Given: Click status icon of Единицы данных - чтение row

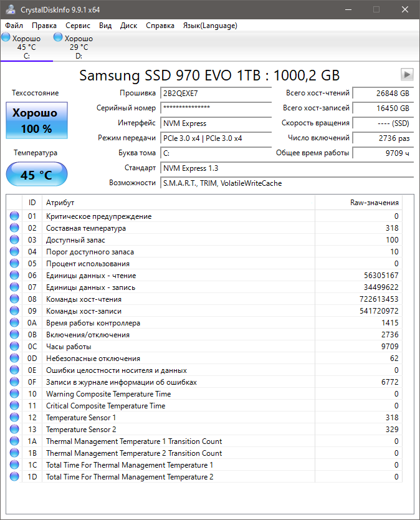Looking at the screenshot, I should pos(14,275).
